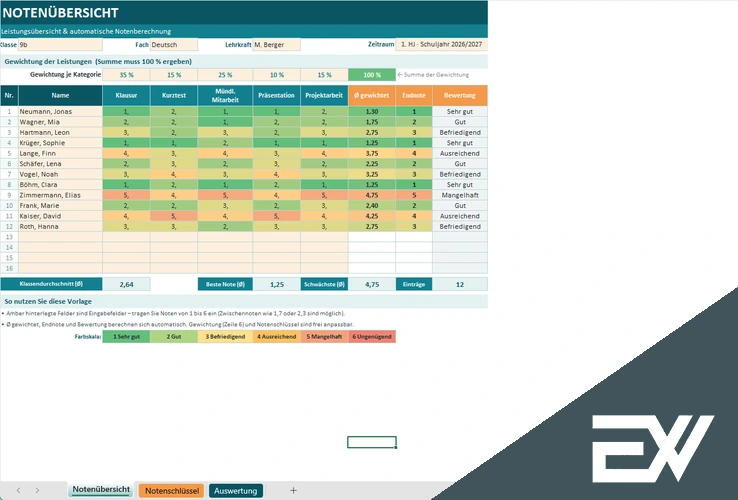
Task: Select the Notenübersicht sheet tab
Action: point(101,490)
